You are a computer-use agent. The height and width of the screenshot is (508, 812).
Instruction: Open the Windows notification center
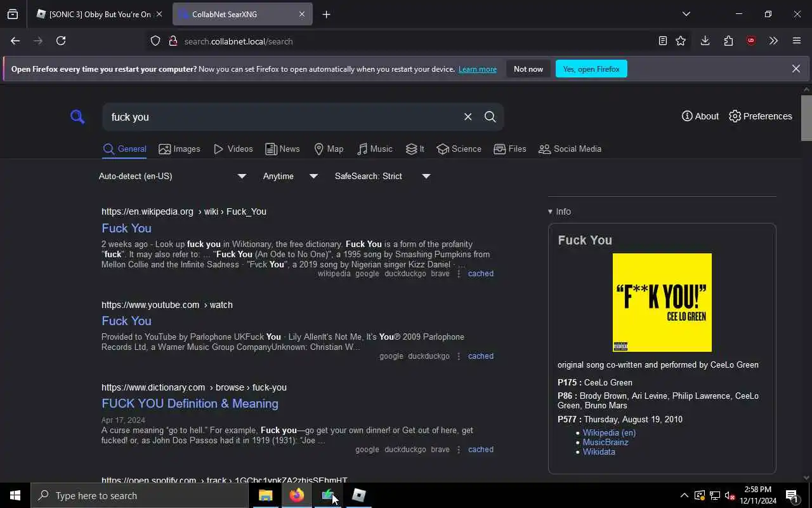792,495
